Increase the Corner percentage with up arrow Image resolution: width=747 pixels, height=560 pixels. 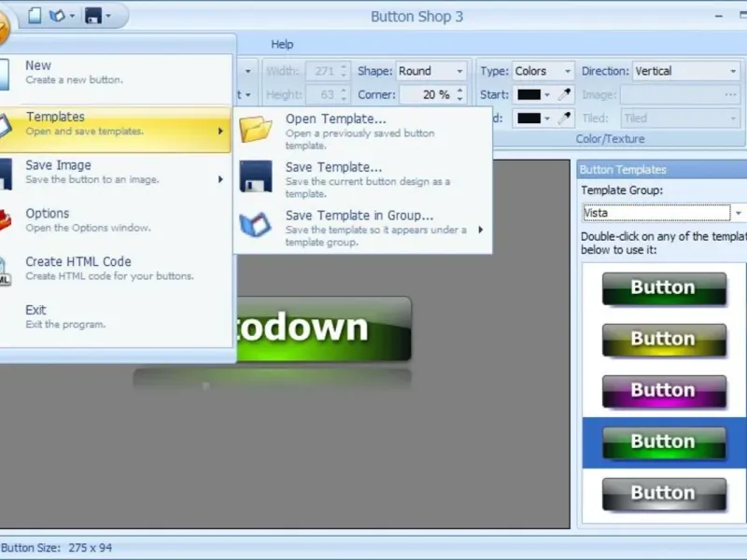[x=459, y=90]
